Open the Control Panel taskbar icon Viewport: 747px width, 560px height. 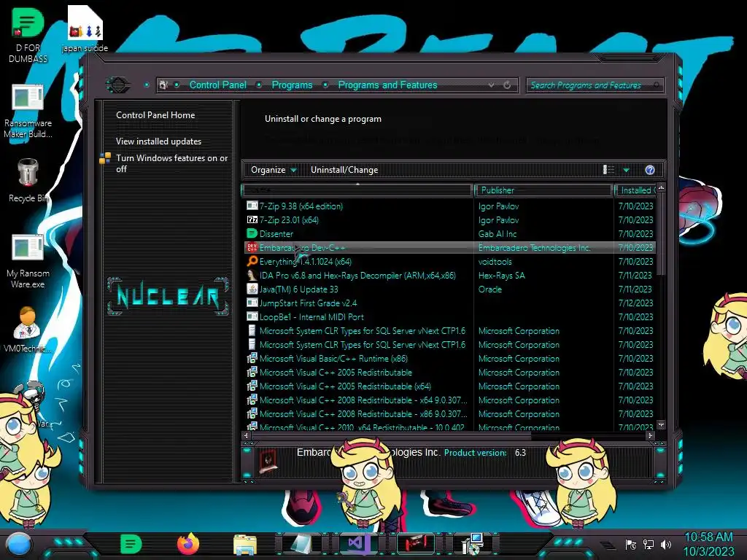[x=473, y=544]
